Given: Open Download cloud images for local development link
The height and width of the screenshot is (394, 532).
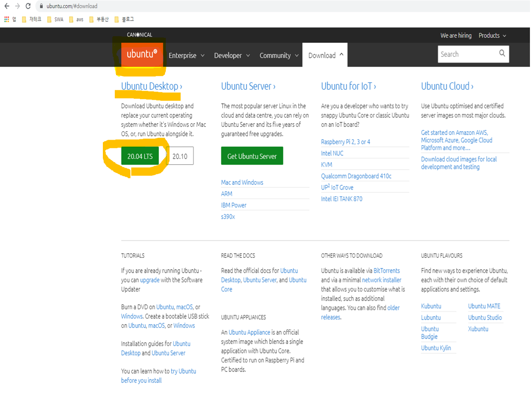Looking at the screenshot, I should click(459, 163).
